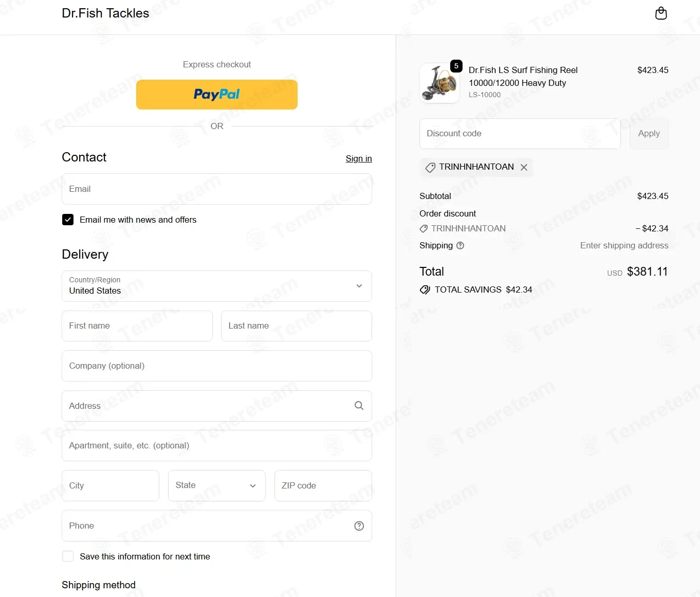700x597 pixels.
Task: Click the Last name field
Action: click(297, 326)
